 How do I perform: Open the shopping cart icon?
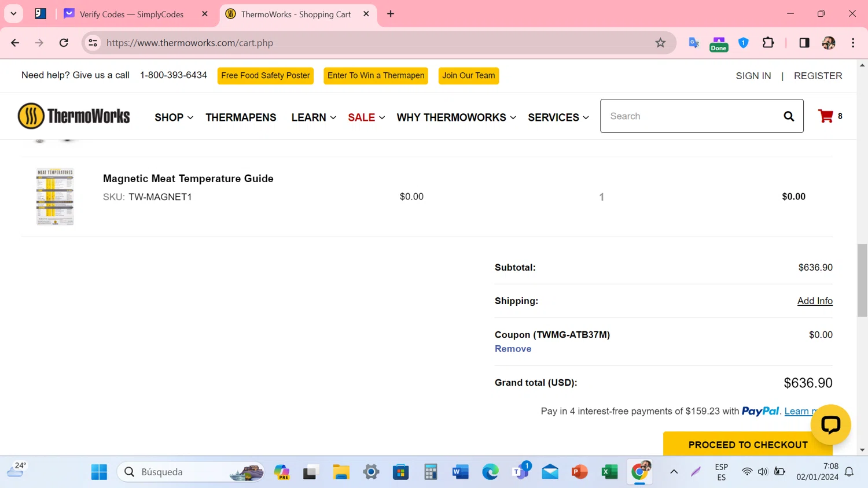coord(826,116)
